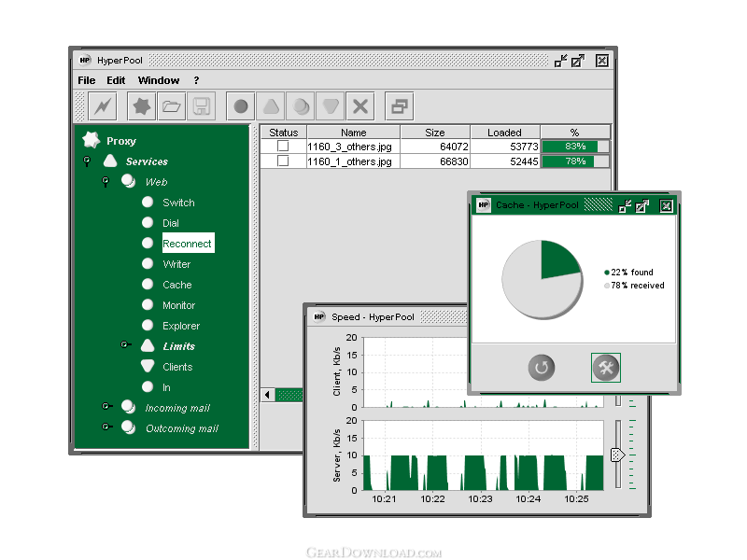Click the dark circle toolbar icon

click(241, 106)
